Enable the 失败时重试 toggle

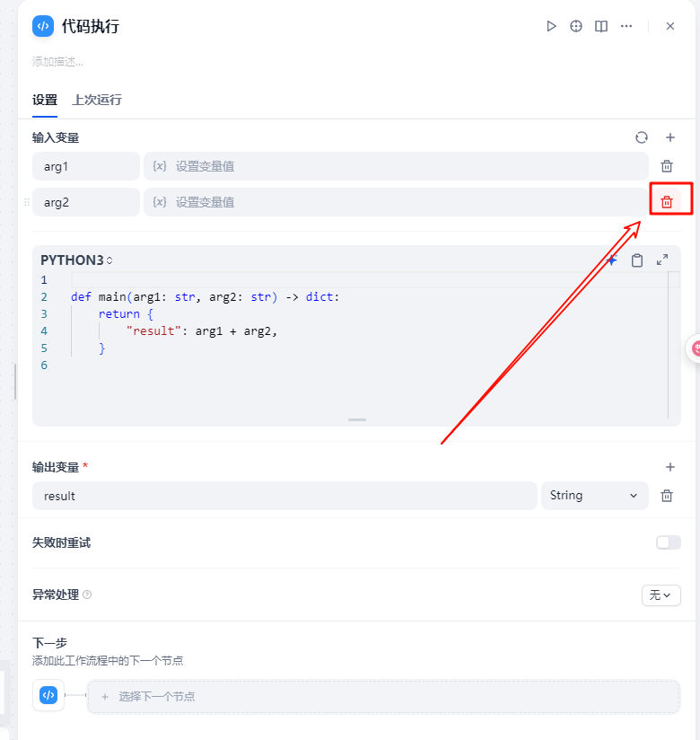point(668,542)
